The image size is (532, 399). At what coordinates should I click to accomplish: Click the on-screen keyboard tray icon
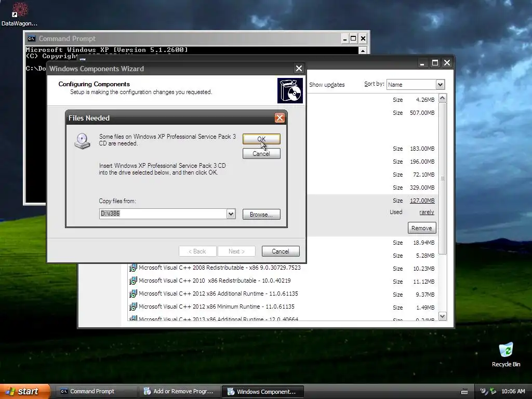tap(464, 392)
